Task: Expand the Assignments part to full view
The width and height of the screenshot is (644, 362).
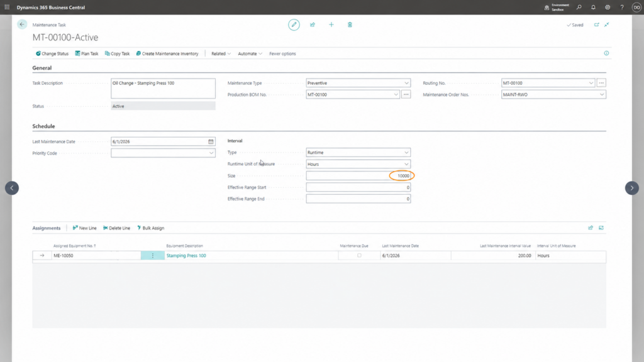Action: pyautogui.click(x=601, y=228)
